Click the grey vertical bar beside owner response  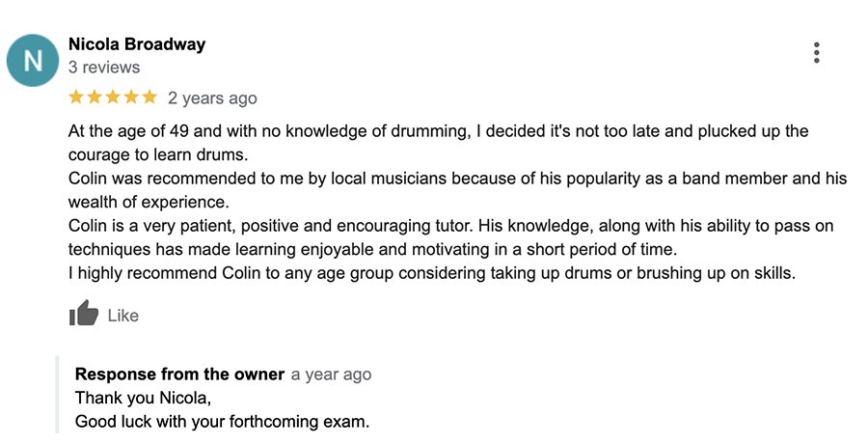[57, 395]
